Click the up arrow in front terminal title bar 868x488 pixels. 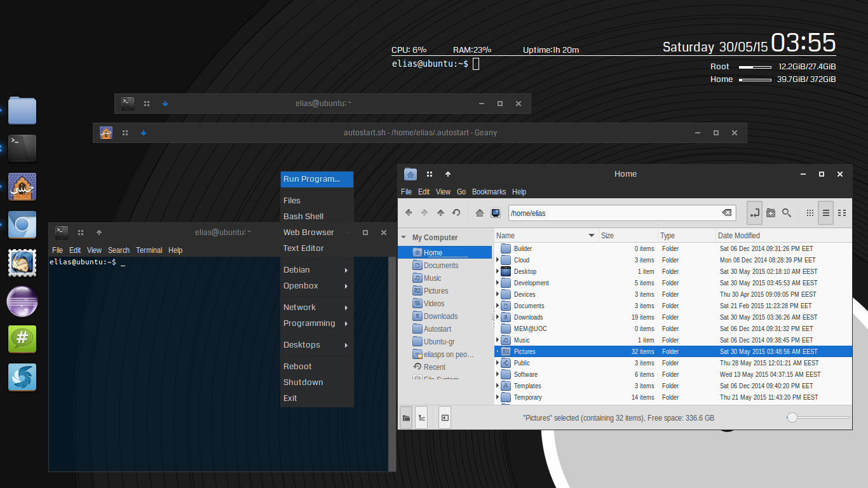pyautogui.click(x=99, y=233)
